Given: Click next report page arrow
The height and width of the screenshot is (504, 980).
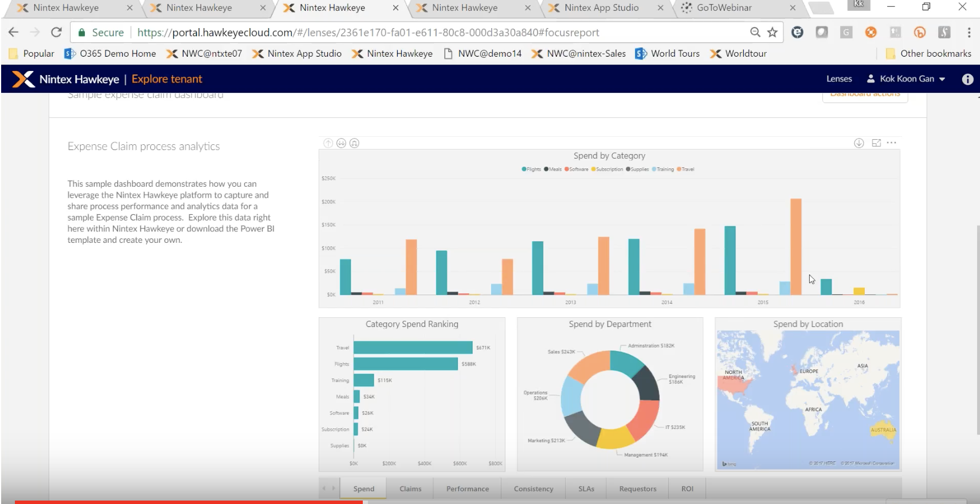Looking at the screenshot, I should [333, 488].
